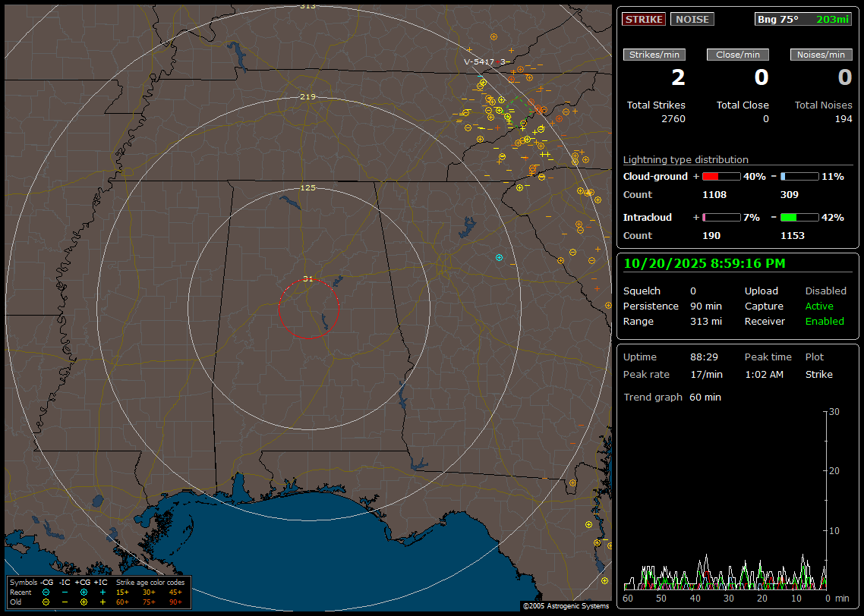Click the positive cloud-ground red percentage bar
The width and height of the screenshot is (864, 616).
[721, 176]
